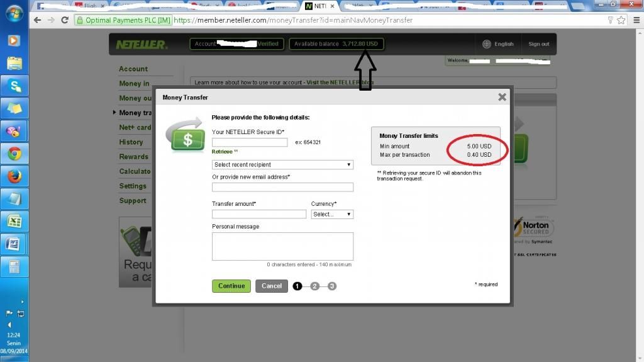The width and height of the screenshot is (644, 362).
Task: Click the Sign out link
Action: click(x=538, y=44)
